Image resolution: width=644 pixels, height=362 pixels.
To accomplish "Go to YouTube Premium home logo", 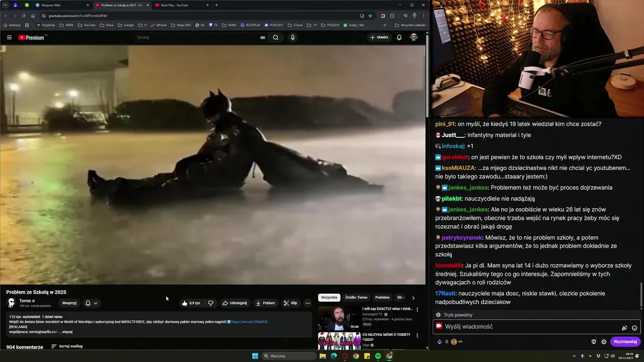I will 31,37.
